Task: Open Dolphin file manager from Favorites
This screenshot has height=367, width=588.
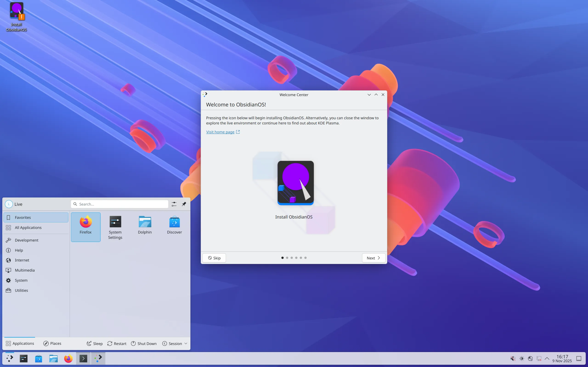Action: click(144, 225)
